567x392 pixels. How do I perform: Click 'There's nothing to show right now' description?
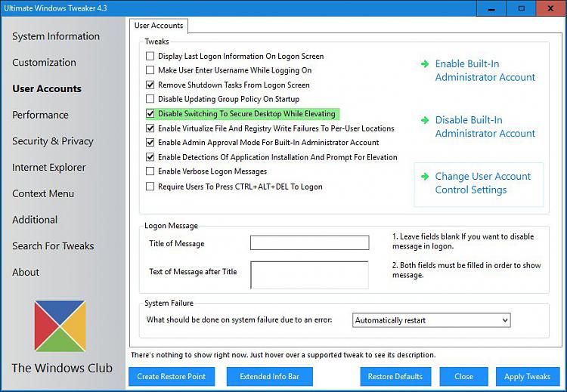[x=283, y=355]
